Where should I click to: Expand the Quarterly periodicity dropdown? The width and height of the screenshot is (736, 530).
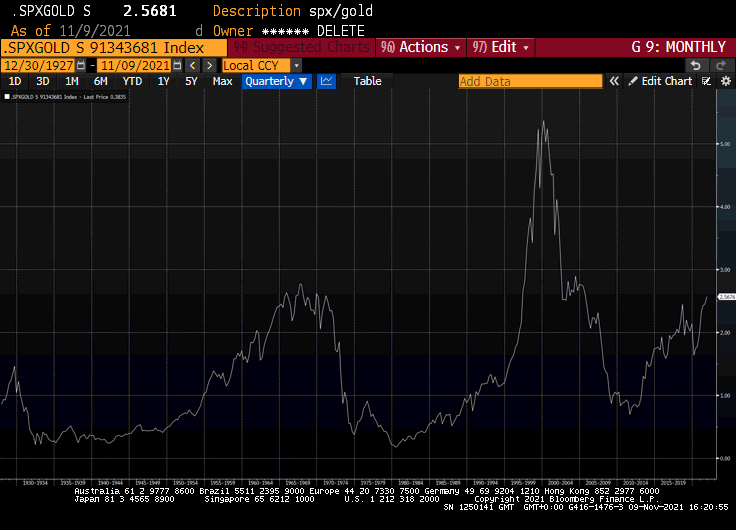tap(276, 81)
